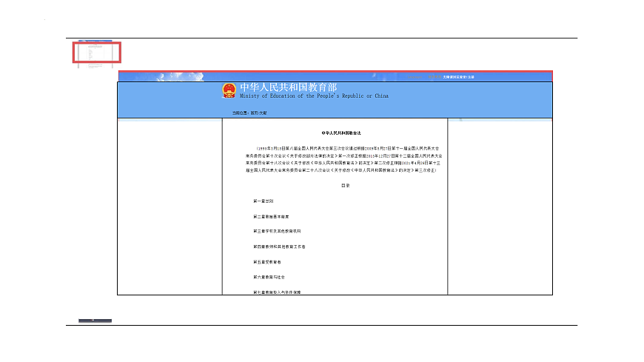This screenshot has height=362, width=644.
Task: Click the 中华人民共和国教育部 site title
Action: click(x=289, y=87)
